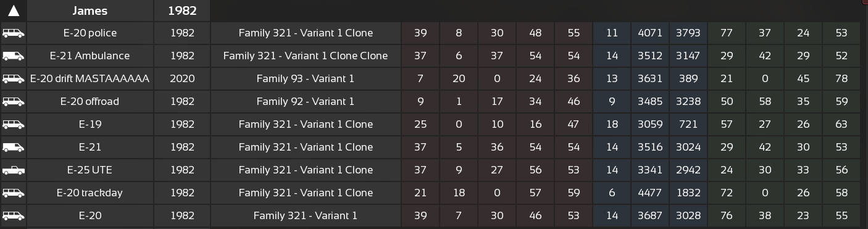Select Family 92 - Variant 1 engine cell

(306, 102)
